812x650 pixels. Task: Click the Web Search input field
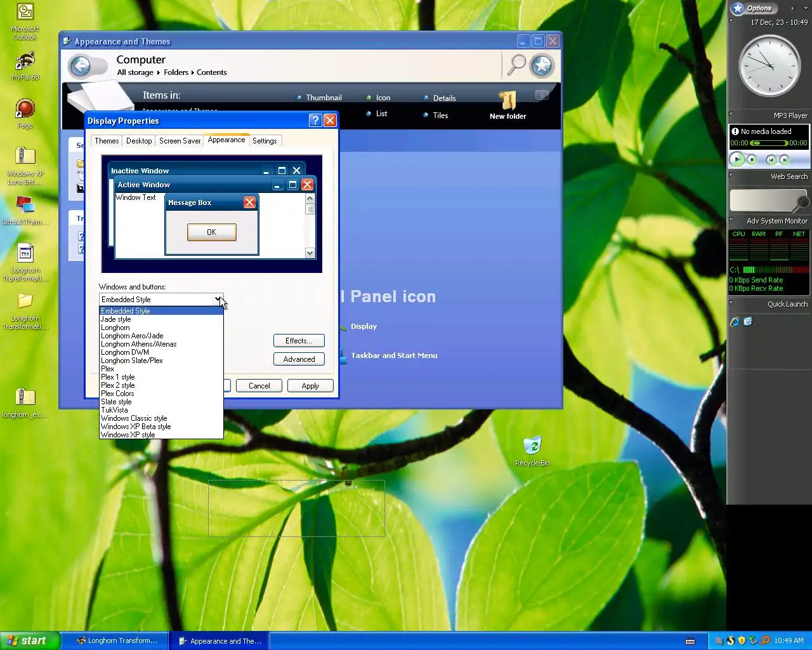pos(763,201)
